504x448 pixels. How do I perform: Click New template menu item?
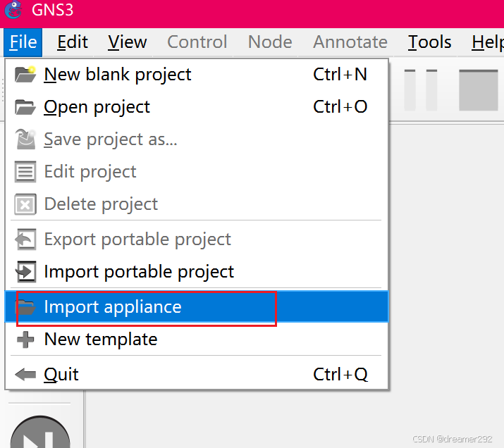click(x=101, y=340)
